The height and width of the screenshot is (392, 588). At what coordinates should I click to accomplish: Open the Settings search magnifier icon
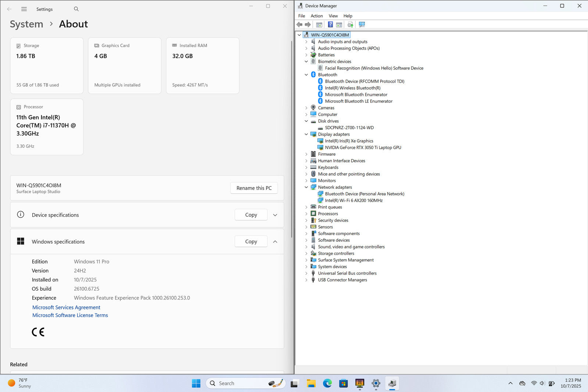coord(76,9)
